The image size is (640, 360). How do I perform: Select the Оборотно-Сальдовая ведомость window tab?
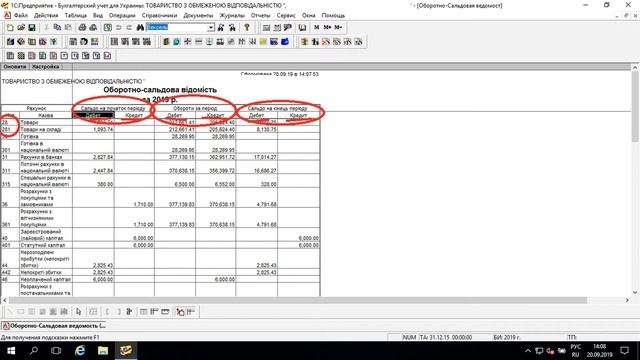coord(54,326)
